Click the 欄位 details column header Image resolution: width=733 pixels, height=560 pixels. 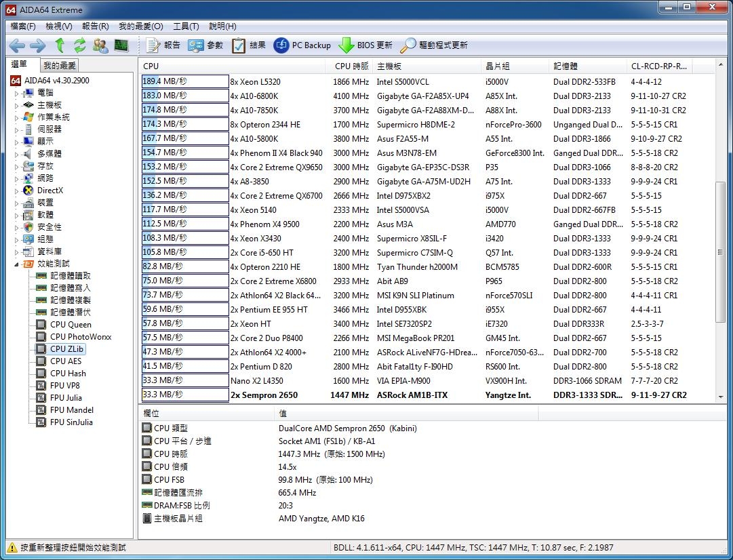[206, 414]
